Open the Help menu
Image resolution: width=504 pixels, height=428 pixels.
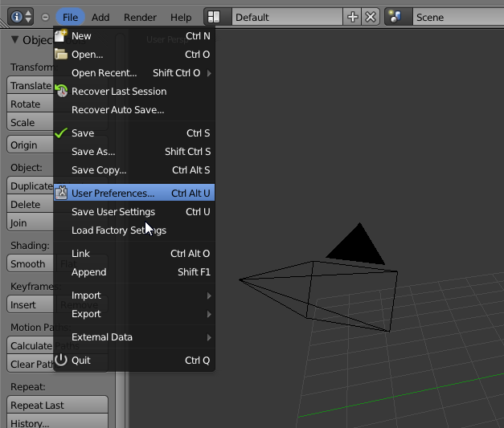click(x=181, y=17)
